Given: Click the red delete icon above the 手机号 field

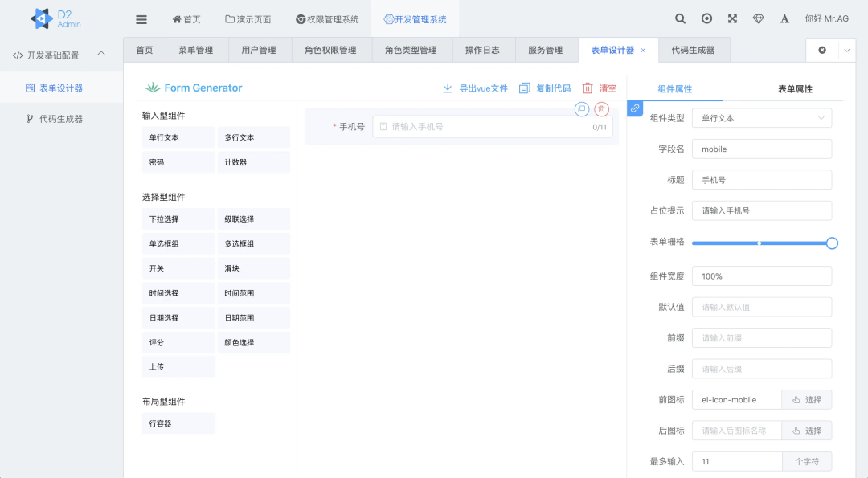Looking at the screenshot, I should coord(601,109).
